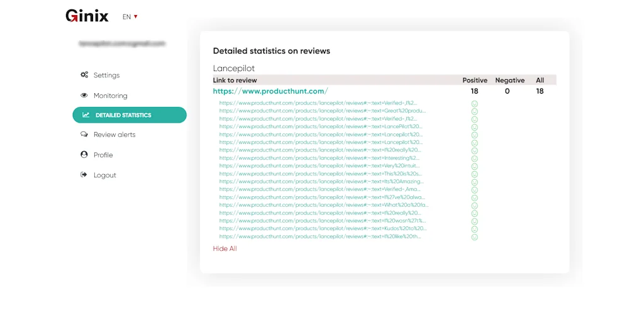The image size is (644, 320).
Task: Click smiley icon for Kudos%20to review
Action: click(474, 229)
